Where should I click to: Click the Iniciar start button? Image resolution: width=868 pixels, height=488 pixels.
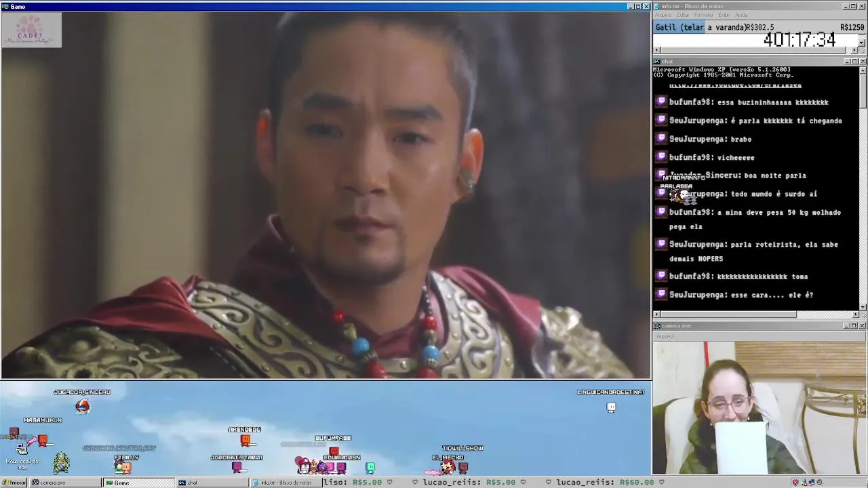14,483
